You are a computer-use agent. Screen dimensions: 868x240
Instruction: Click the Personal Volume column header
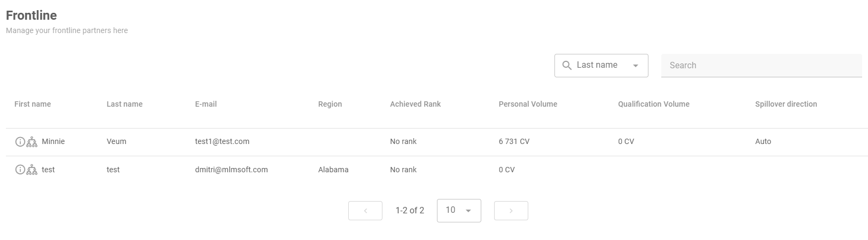coord(528,105)
